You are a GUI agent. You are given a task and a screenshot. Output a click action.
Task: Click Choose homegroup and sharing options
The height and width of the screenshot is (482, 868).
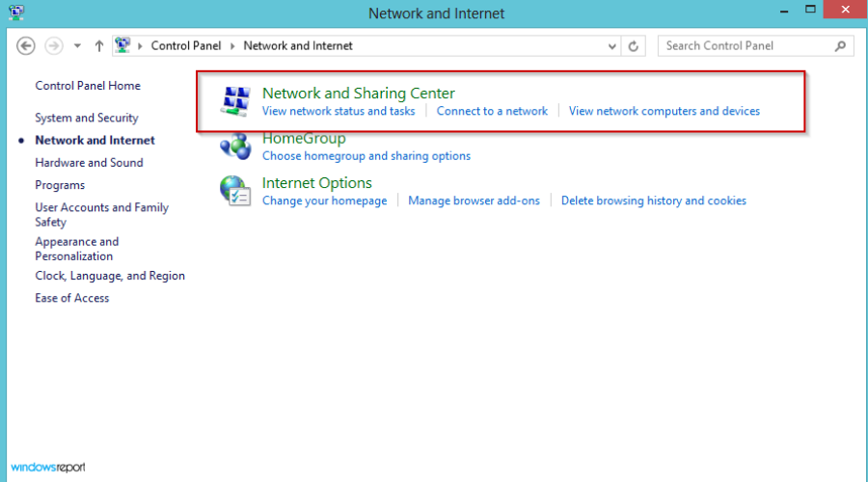click(x=366, y=156)
